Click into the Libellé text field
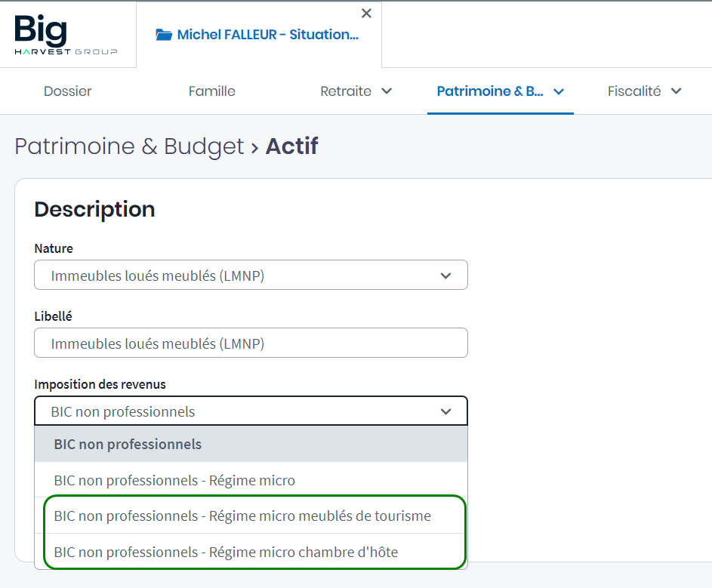The width and height of the screenshot is (712, 588). point(251,343)
